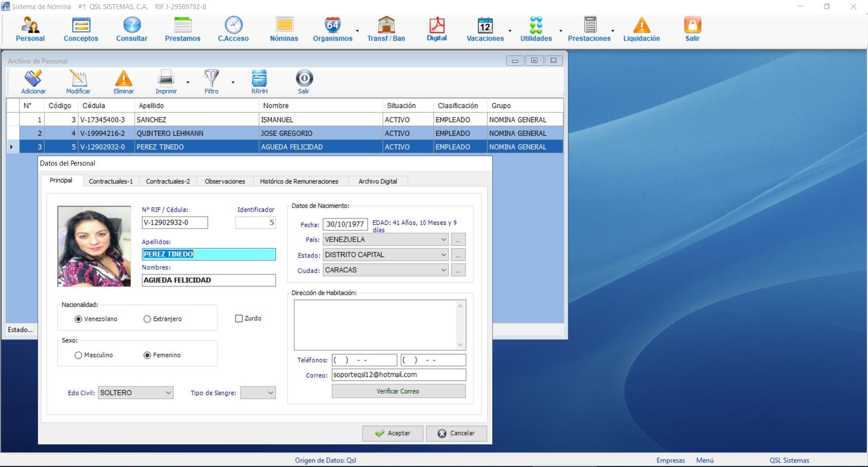
Task: Open the Tipo de Sangre dropdown
Action: tap(270, 393)
